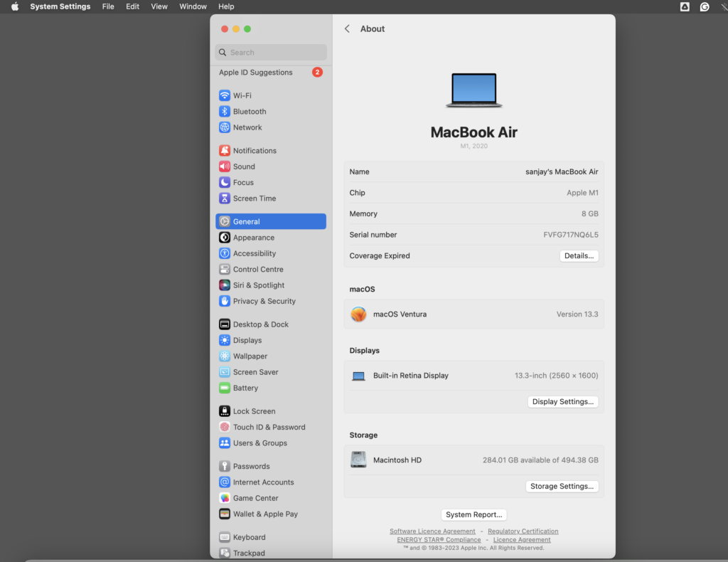Open the Regulatory Certification link

point(523,531)
